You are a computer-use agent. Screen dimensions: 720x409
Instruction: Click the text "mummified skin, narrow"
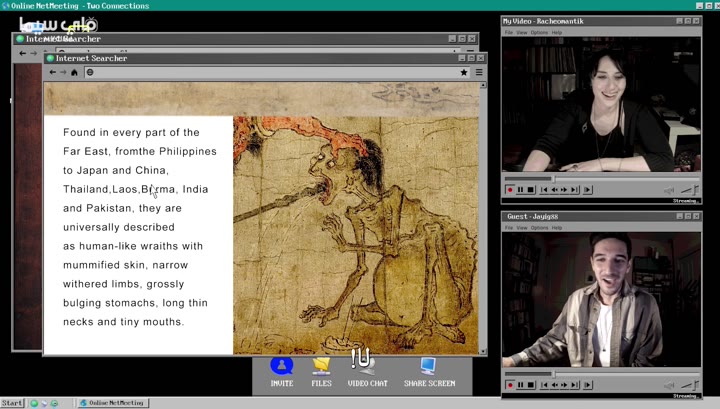coord(125,265)
